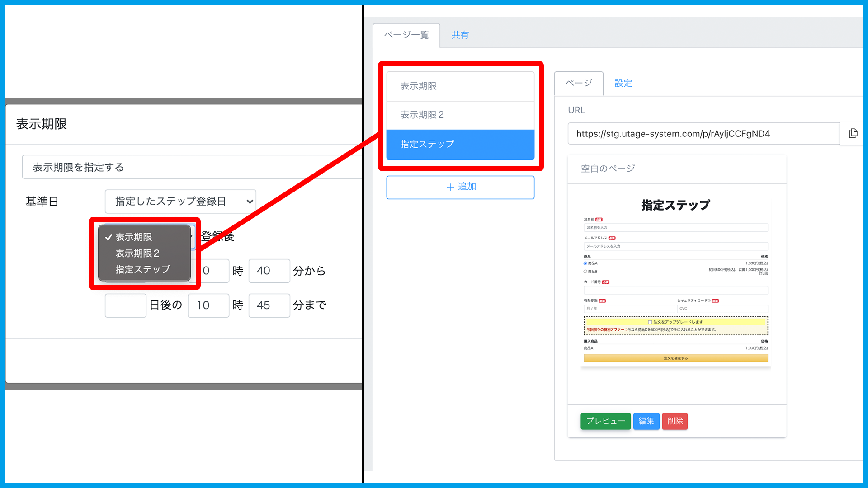
Task: Choose 表示期限２ in dropdown list
Action: pyautogui.click(x=137, y=253)
